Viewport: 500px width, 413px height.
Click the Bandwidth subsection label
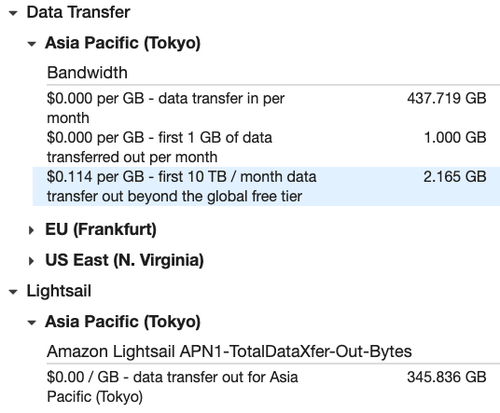click(87, 73)
